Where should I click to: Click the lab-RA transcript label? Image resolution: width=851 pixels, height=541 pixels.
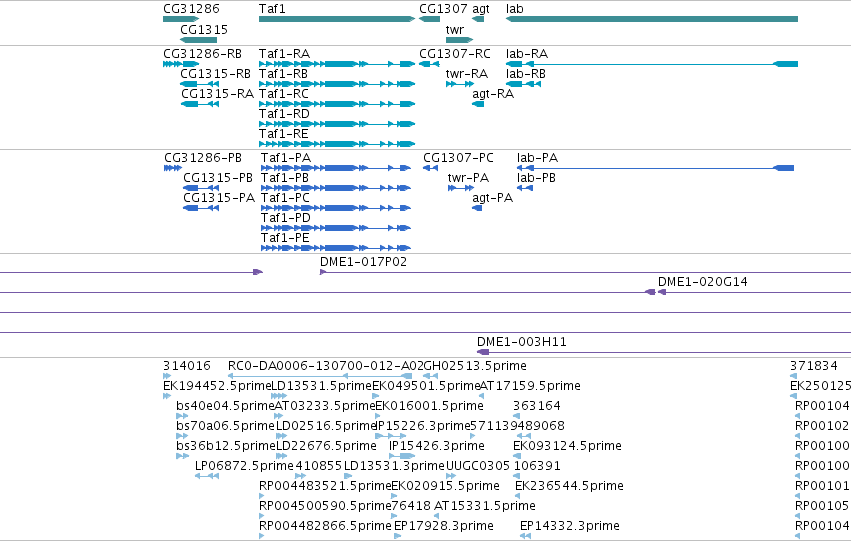(x=527, y=54)
